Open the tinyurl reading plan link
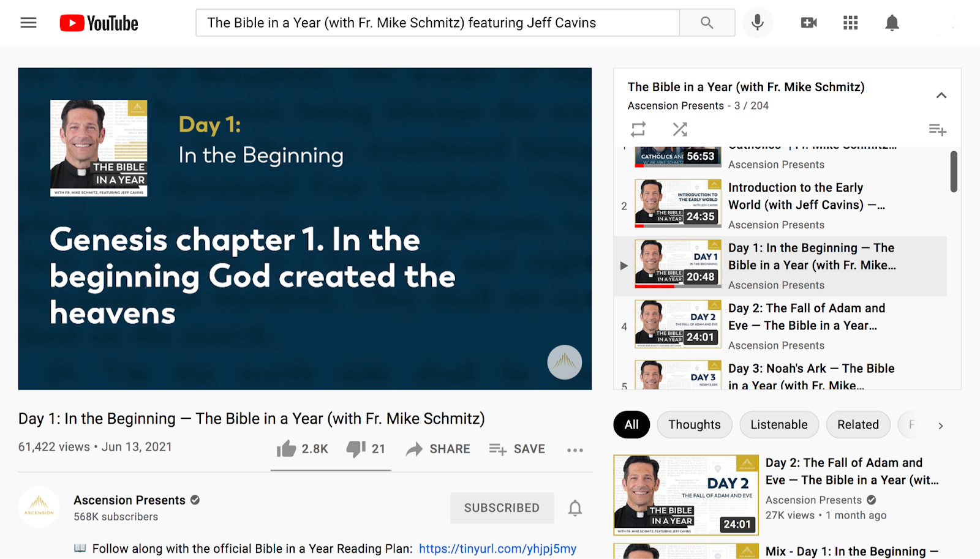Screen dimensions: 980x559 coord(497,549)
